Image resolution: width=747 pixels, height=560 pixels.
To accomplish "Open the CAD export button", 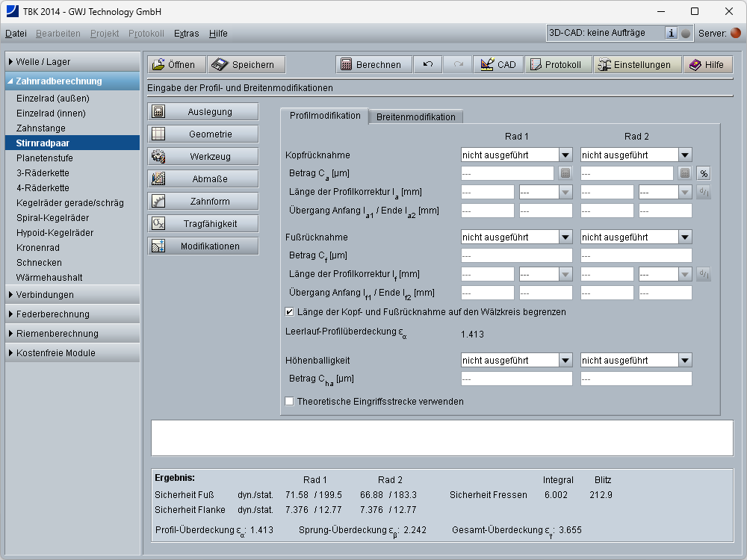I will pos(498,65).
